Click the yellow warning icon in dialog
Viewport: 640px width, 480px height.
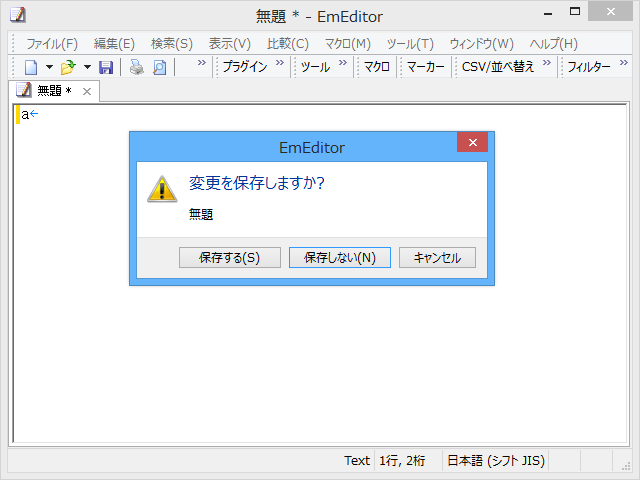point(162,189)
